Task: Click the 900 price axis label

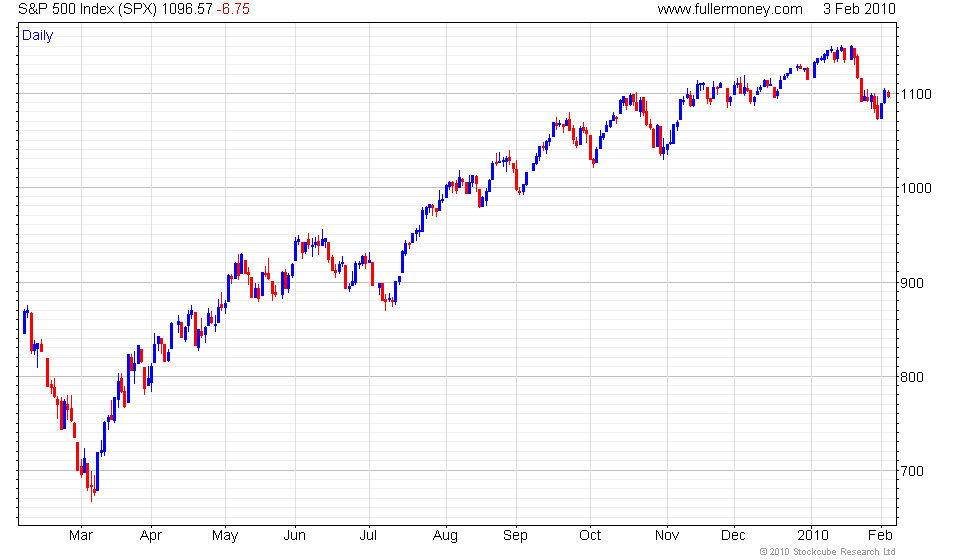Action: click(x=912, y=283)
